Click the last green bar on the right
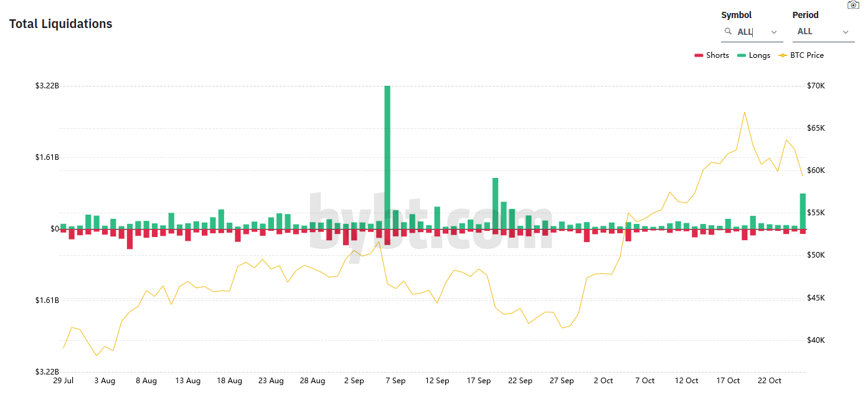868x400 pixels. click(803, 211)
